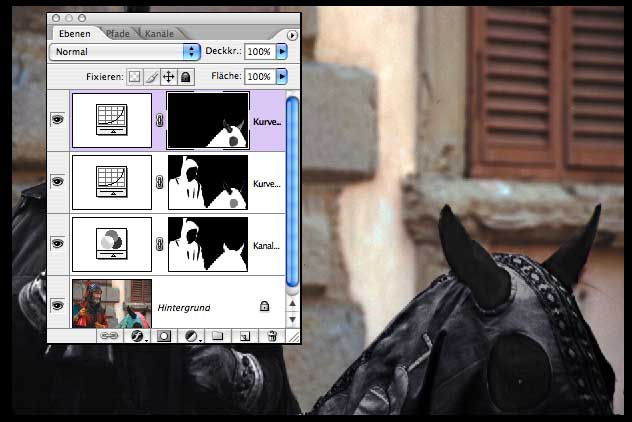Toggle lock transparent pixels in Fixieren

[x=135, y=77]
